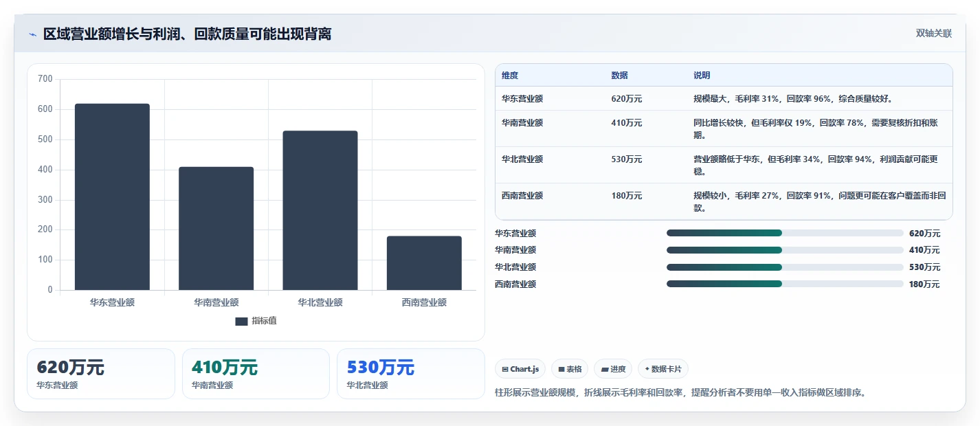The height and width of the screenshot is (426, 980).
Task: Click the footnote starting 柱形展示营业额规模
Action: coord(680,393)
